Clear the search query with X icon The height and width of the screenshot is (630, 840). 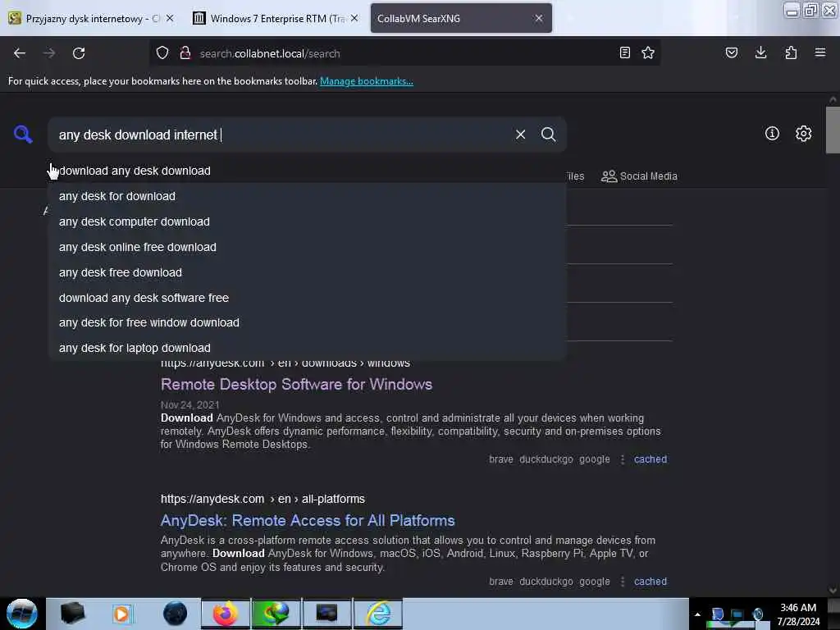click(520, 135)
